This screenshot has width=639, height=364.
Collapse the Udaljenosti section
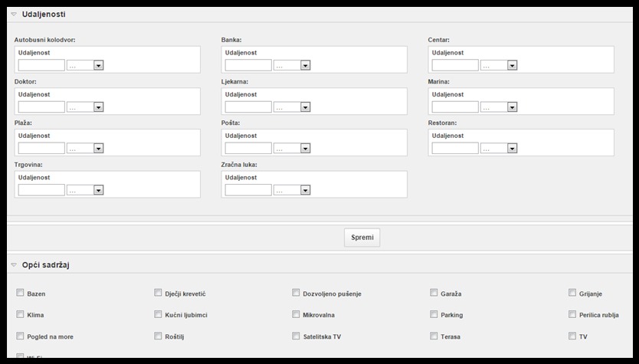[14, 15]
